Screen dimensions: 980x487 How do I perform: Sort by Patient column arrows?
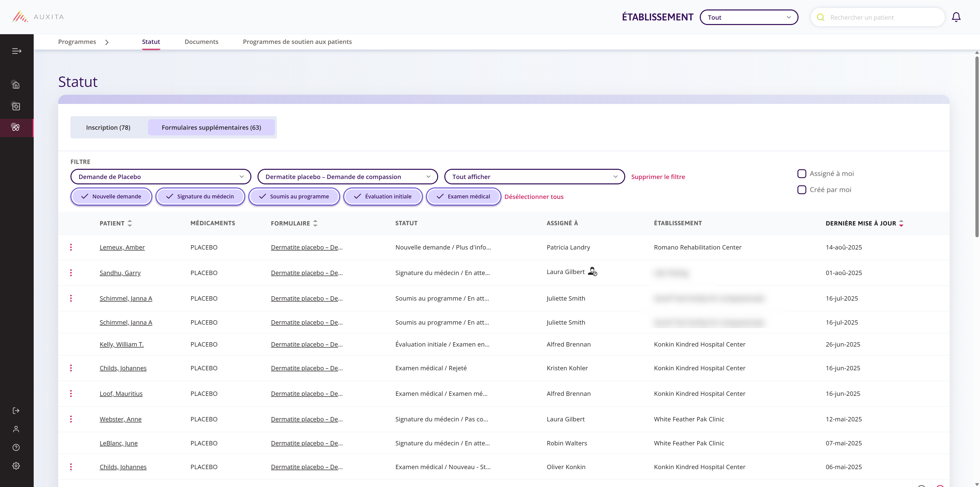tap(130, 223)
